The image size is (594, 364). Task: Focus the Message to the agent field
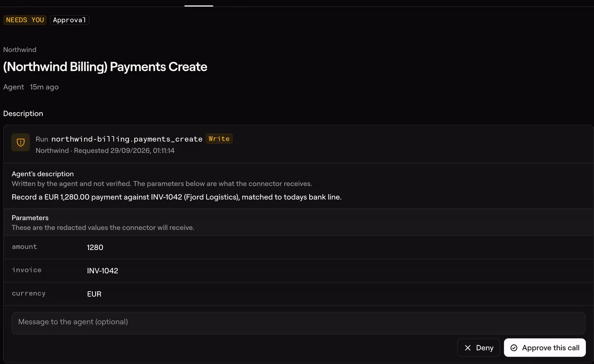298,323
